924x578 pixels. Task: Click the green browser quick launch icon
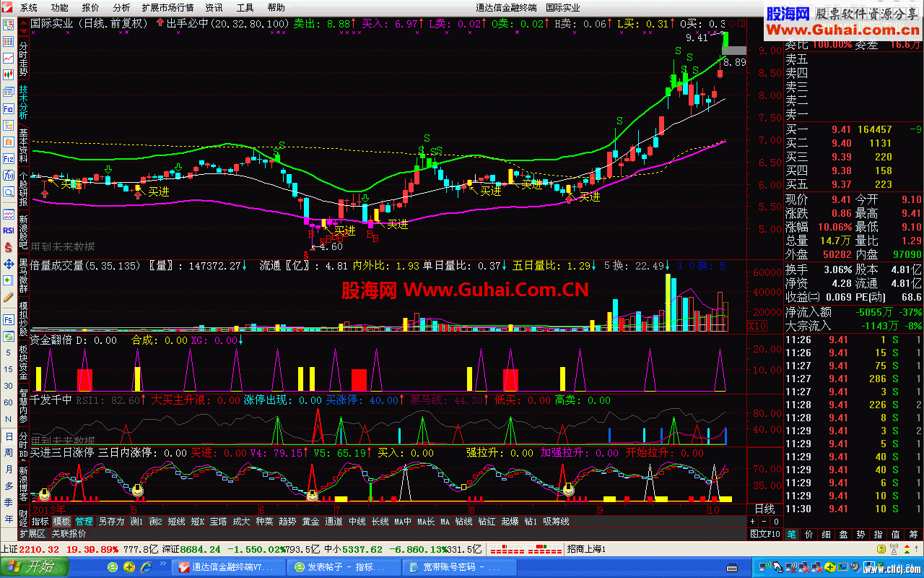click(x=113, y=567)
